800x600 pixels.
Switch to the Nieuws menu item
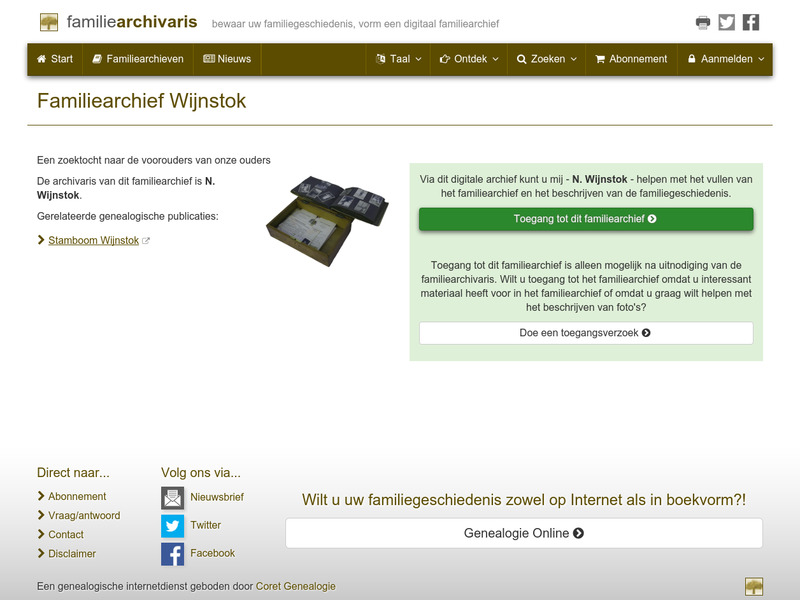coord(228,59)
